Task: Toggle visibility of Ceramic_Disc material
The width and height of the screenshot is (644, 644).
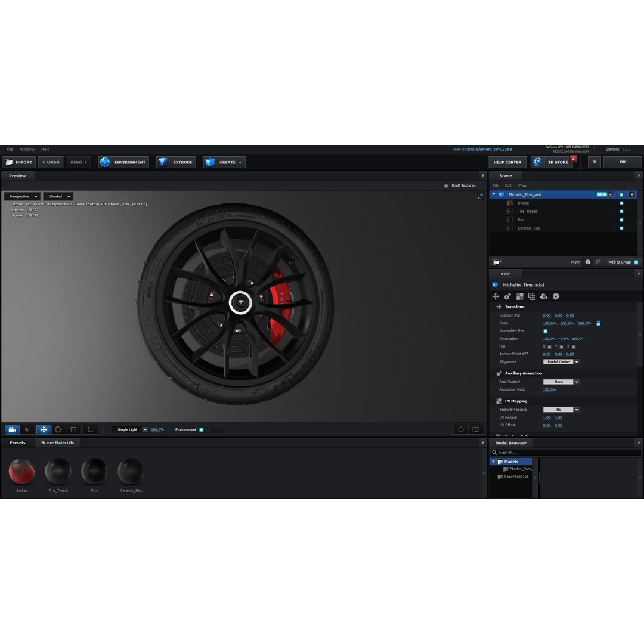Action: point(621,228)
